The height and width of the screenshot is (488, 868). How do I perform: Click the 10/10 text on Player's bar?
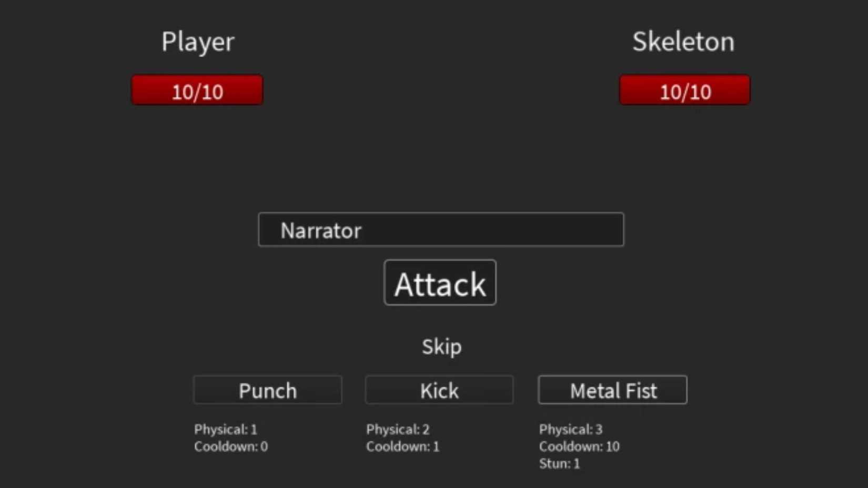click(x=197, y=91)
